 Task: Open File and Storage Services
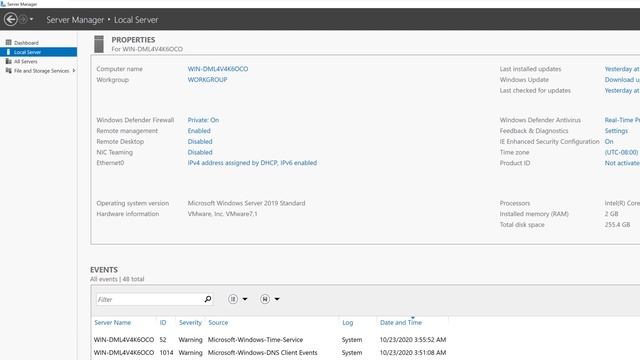tap(41, 71)
